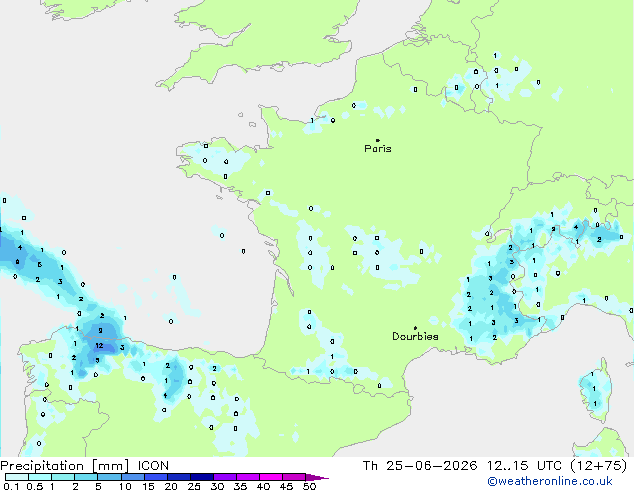This screenshot has width=634, height=490.
Task: Open the weatheronline.co.uk copyright link
Action: [549, 481]
